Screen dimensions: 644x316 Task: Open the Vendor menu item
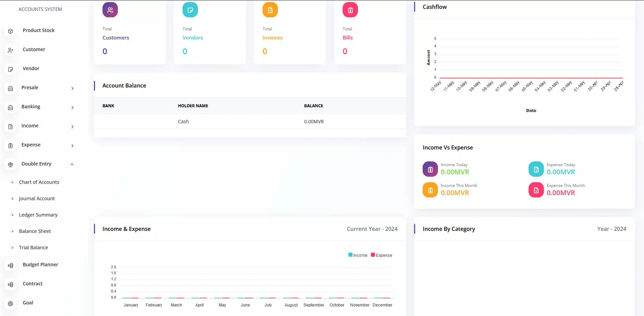click(31, 68)
